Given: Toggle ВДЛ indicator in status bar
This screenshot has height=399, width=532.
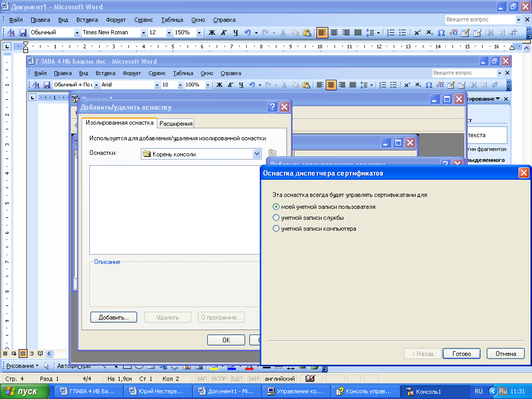Looking at the screenshot, I should 236,379.
